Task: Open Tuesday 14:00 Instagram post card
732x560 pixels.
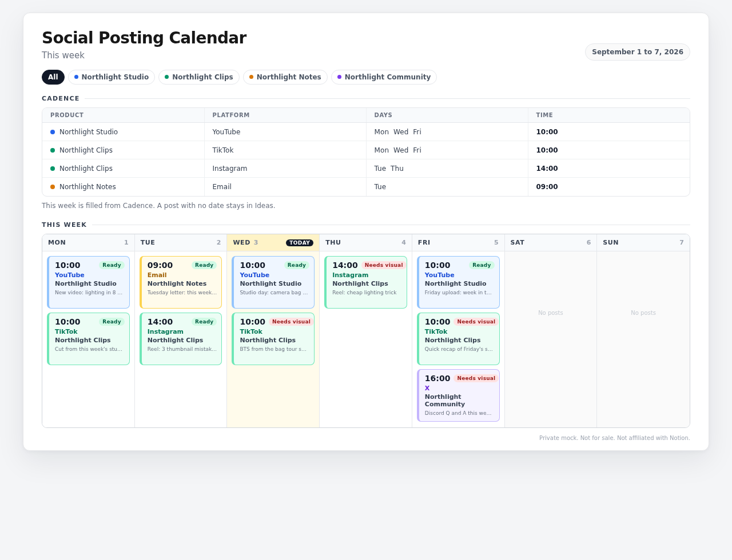Action: point(181,339)
